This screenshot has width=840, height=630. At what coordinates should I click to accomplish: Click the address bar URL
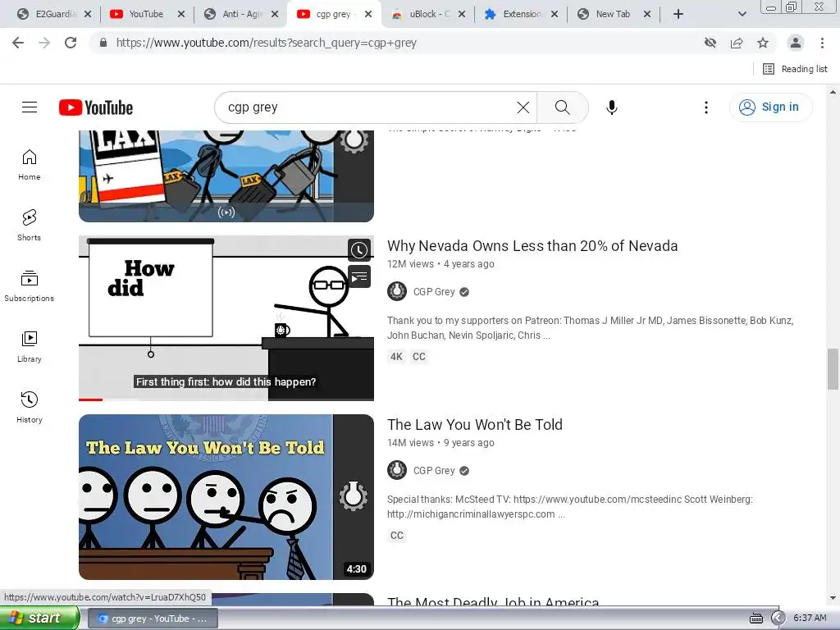[267, 43]
